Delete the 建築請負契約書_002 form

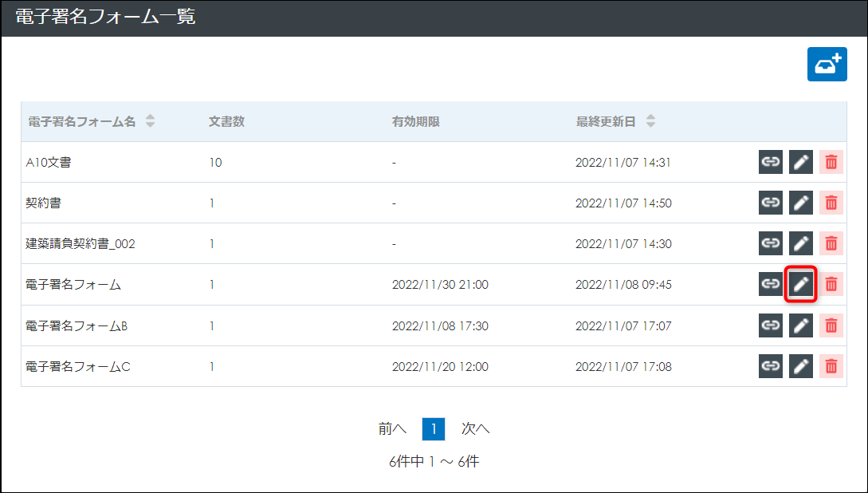point(831,243)
